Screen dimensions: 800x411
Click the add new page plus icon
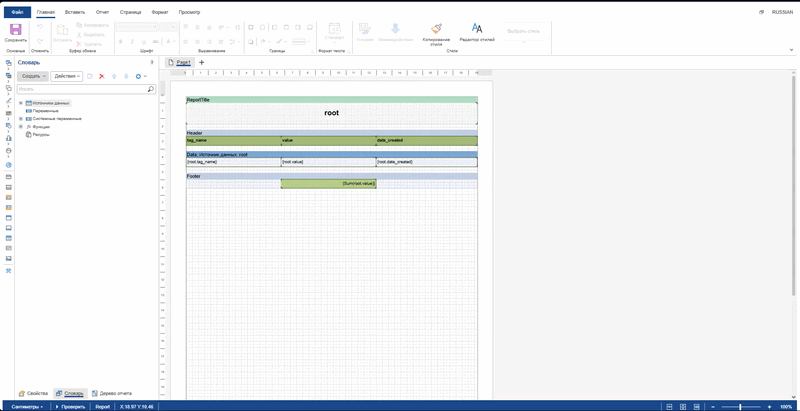point(201,62)
